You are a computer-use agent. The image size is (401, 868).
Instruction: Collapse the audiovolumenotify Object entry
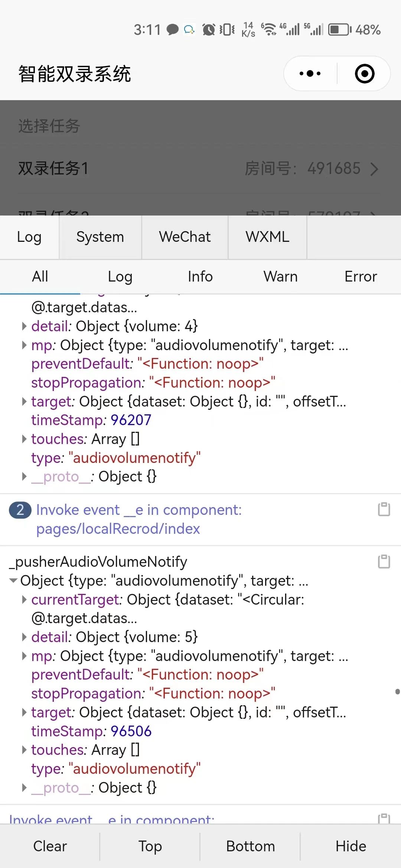click(x=14, y=581)
